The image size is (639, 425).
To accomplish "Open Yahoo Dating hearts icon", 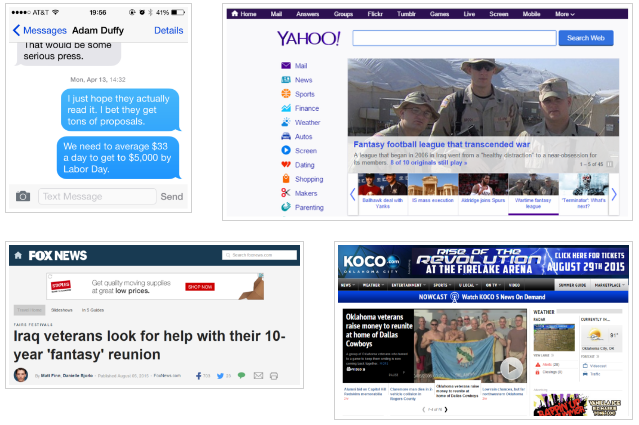I will pos(286,165).
